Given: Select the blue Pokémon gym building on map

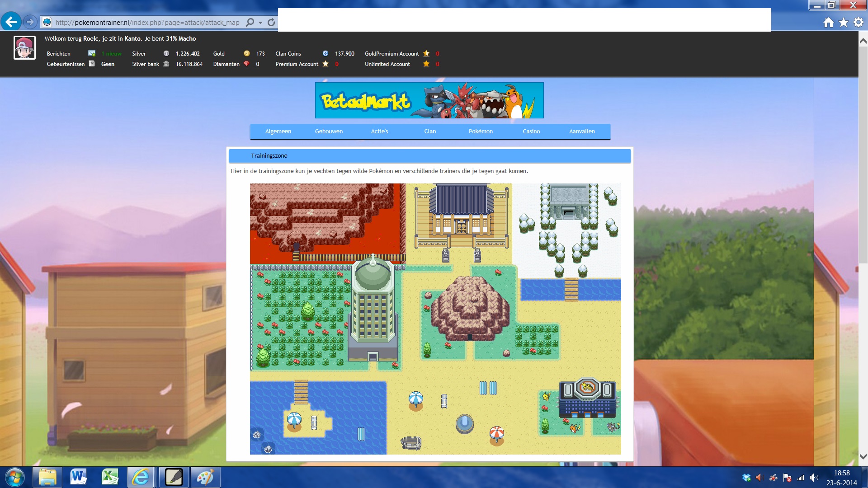Looking at the screenshot, I should point(587,398).
